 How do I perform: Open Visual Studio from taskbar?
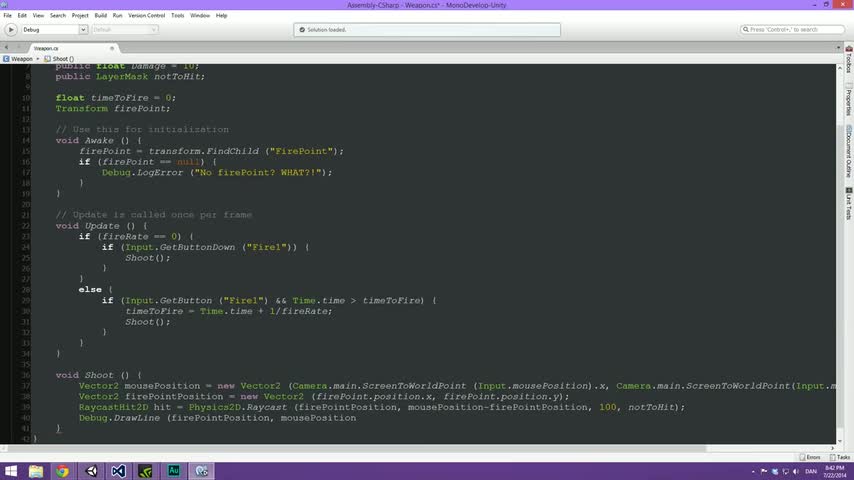(x=118, y=471)
